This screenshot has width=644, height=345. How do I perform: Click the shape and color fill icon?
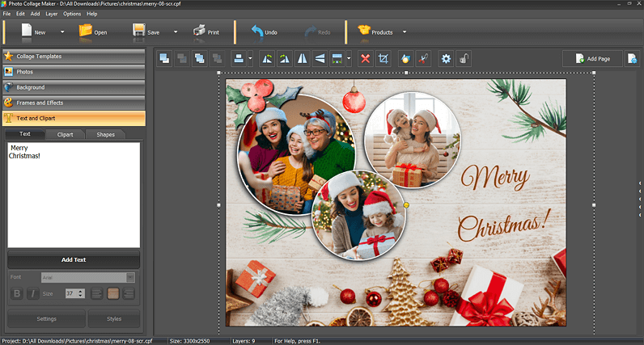(x=406, y=59)
